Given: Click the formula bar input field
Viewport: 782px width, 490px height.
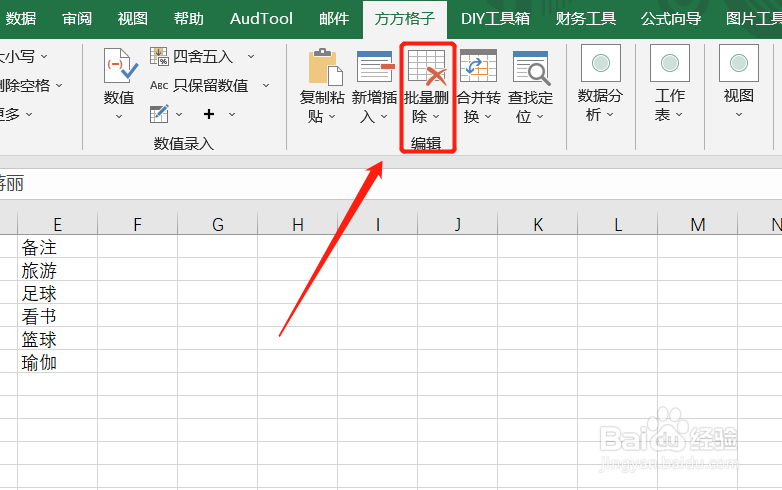Looking at the screenshot, I should click(x=391, y=184).
